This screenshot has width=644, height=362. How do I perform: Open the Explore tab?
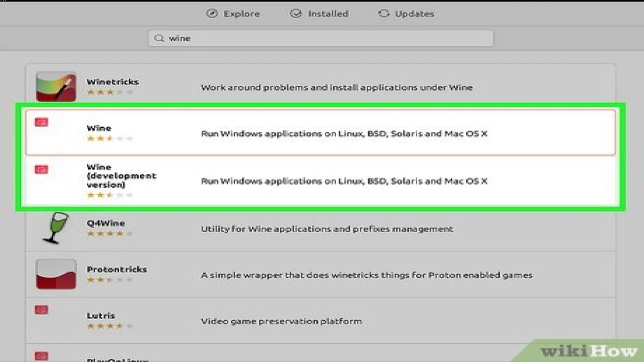233,14
